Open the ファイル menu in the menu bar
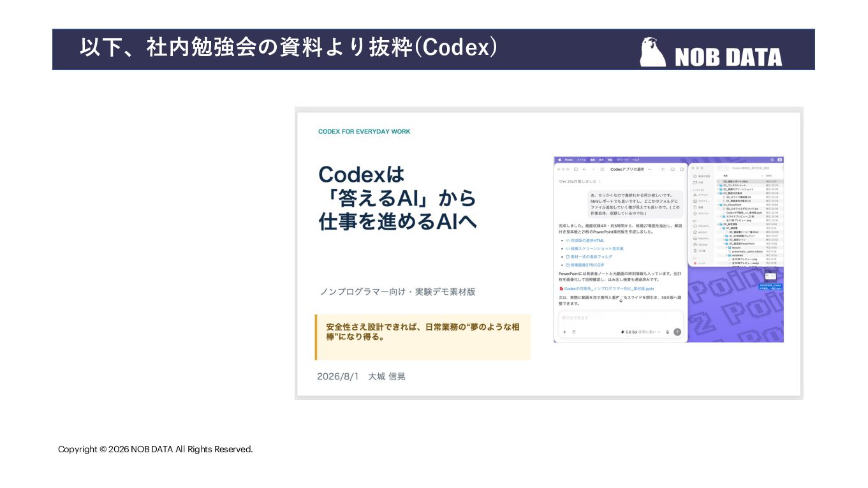 581,159
